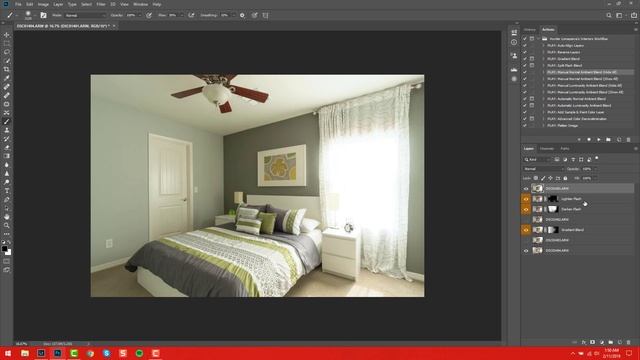Toggle lock transparent pixels
This screenshot has width=640, height=360.
[536, 178]
